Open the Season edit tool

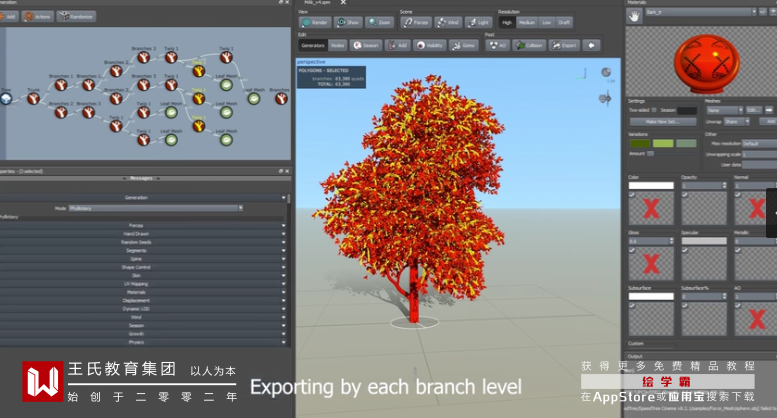(x=366, y=46)
